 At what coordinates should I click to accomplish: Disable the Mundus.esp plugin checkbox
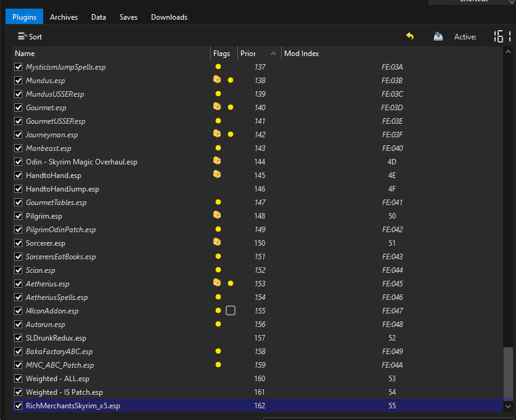pos(18,81)
